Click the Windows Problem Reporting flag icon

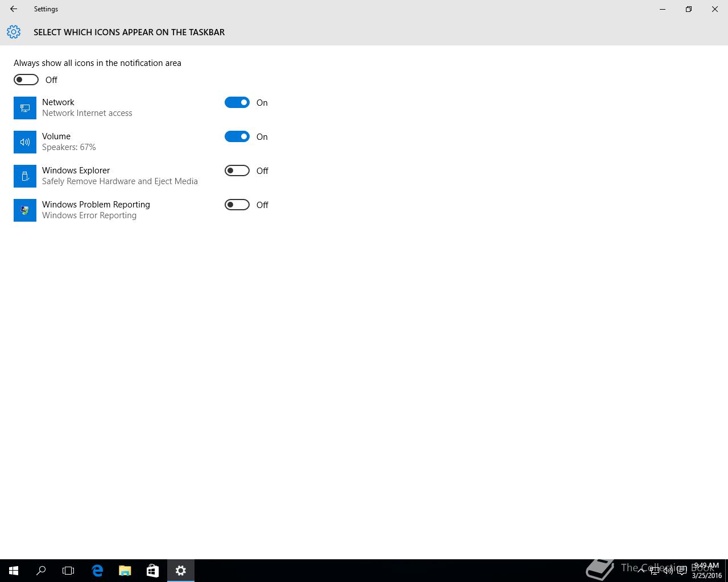[x=25, y=210]
